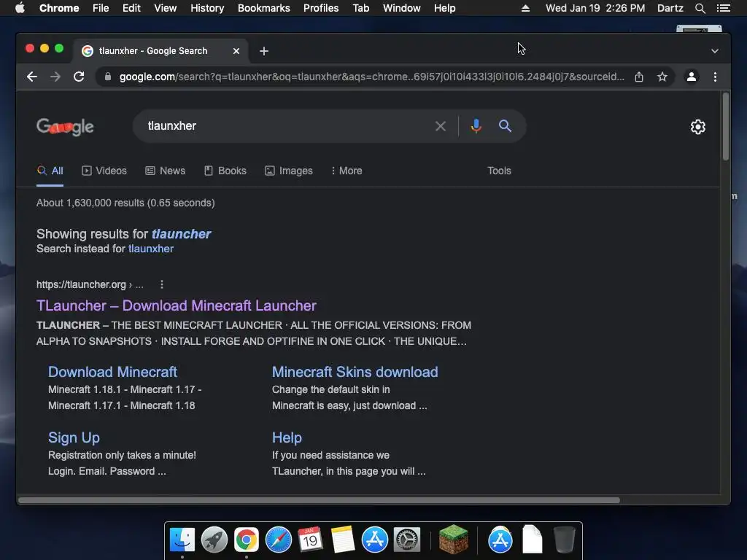Open the Download Minecraft sitelink
This screenshot has width=747, height=560.
112,372
